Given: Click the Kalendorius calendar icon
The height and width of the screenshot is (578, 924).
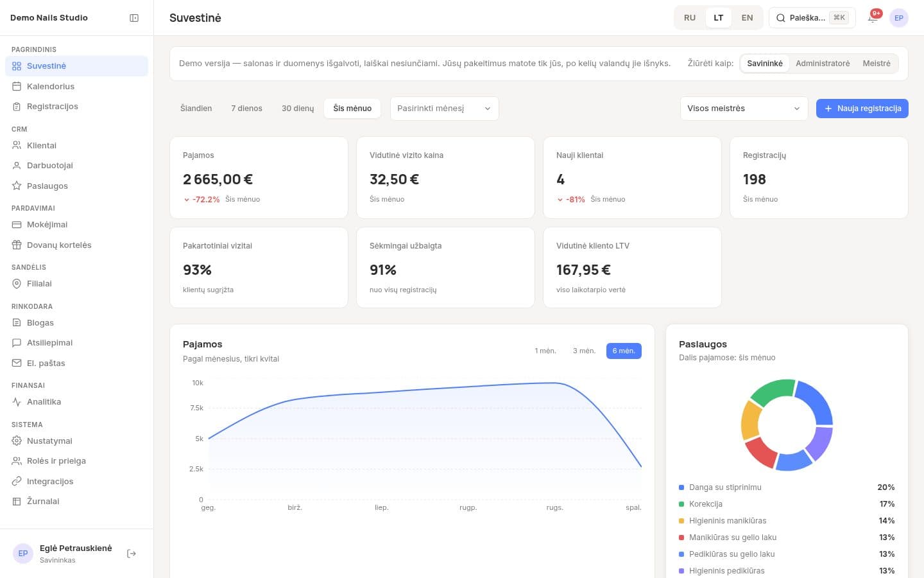Looking at the screenshot, I should 17,86.
